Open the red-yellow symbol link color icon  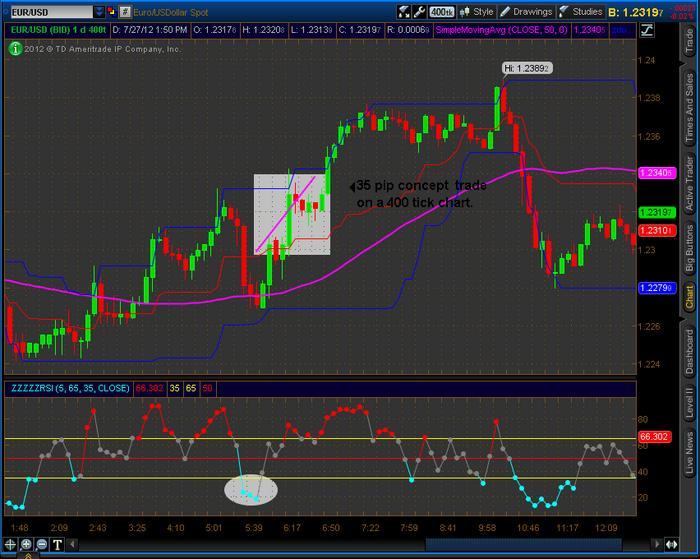tap(111, 12)
